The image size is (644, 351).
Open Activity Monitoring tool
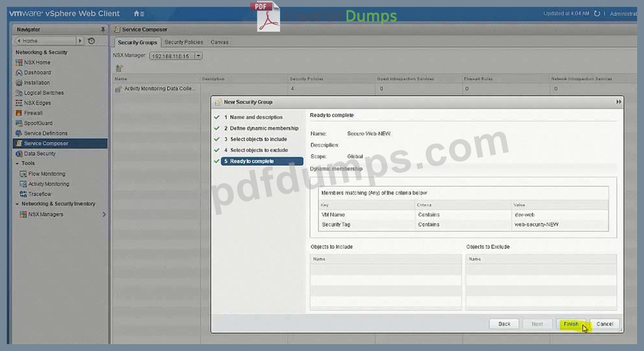(x=48, y=184)
